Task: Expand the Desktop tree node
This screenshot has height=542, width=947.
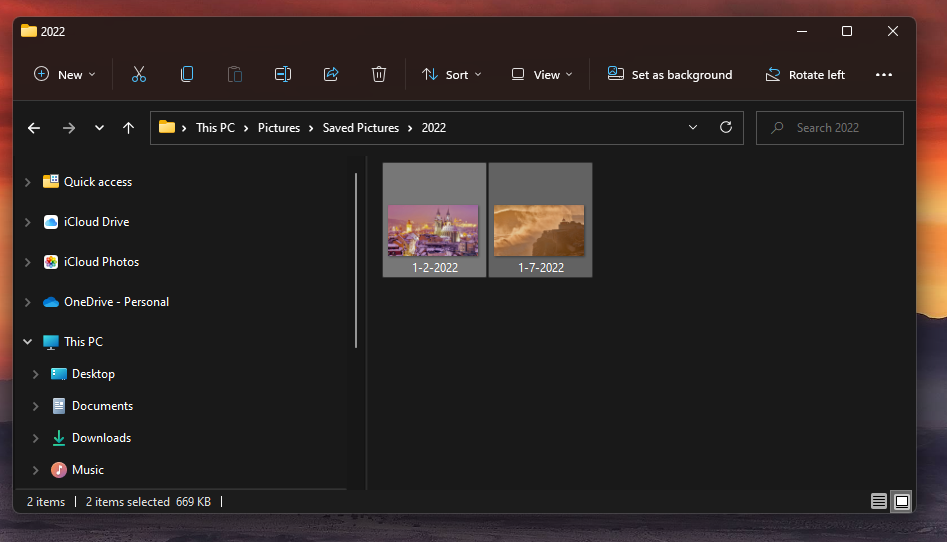Action: (35, 374)
